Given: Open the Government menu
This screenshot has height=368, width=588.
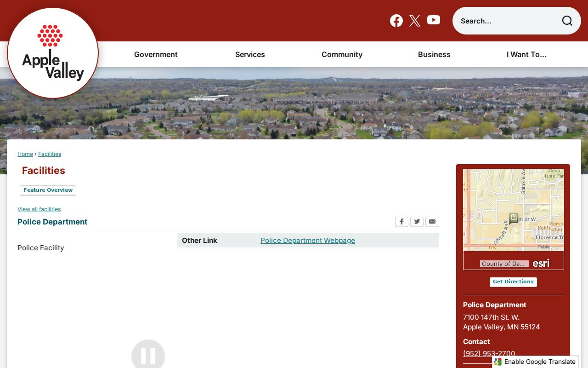Looking at the screenshot, I should pyautogui.click(x=156, y=54).
